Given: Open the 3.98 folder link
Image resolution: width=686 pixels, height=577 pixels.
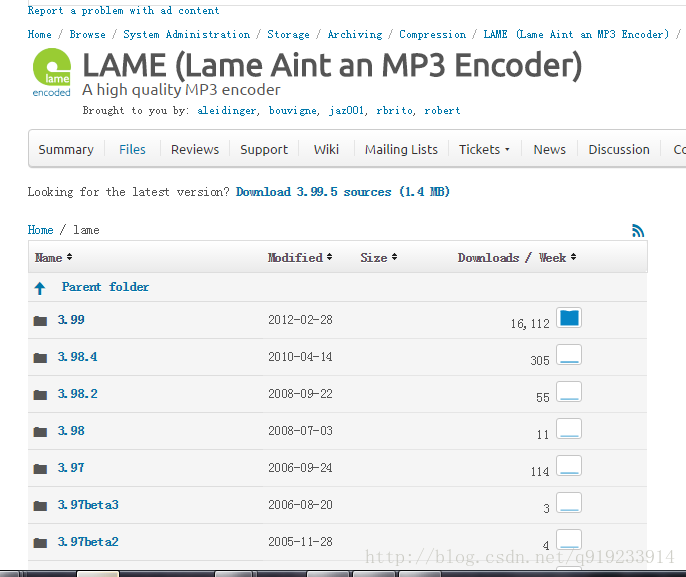Looking at the screenshot, I should [71, 431].
